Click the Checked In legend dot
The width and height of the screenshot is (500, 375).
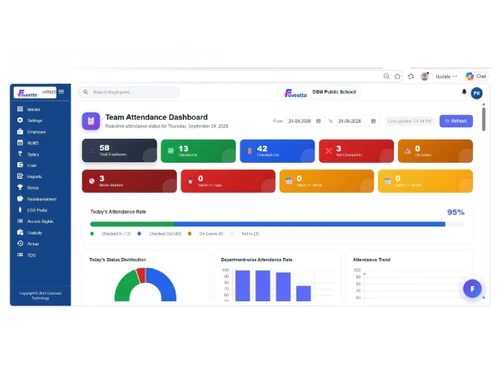click(92, 234)
